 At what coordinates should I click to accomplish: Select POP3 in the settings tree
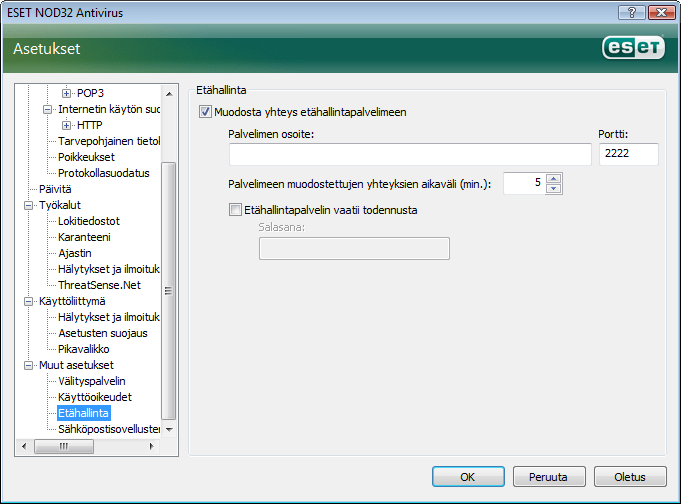tap(90, 93)
